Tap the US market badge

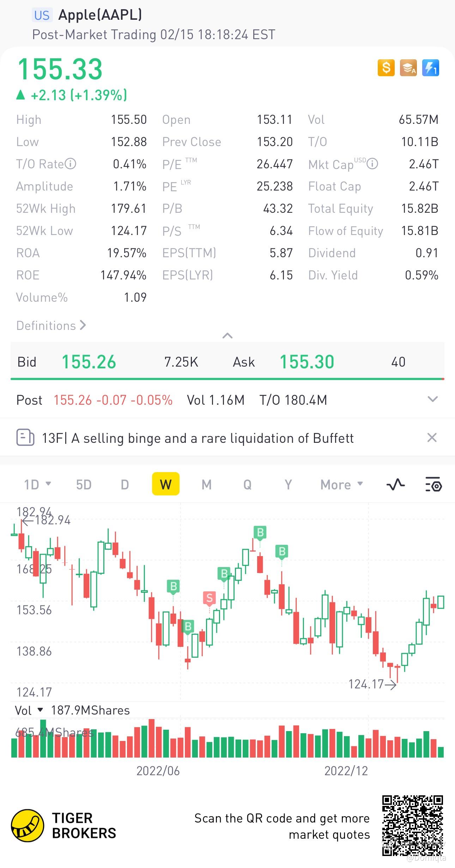42,15
